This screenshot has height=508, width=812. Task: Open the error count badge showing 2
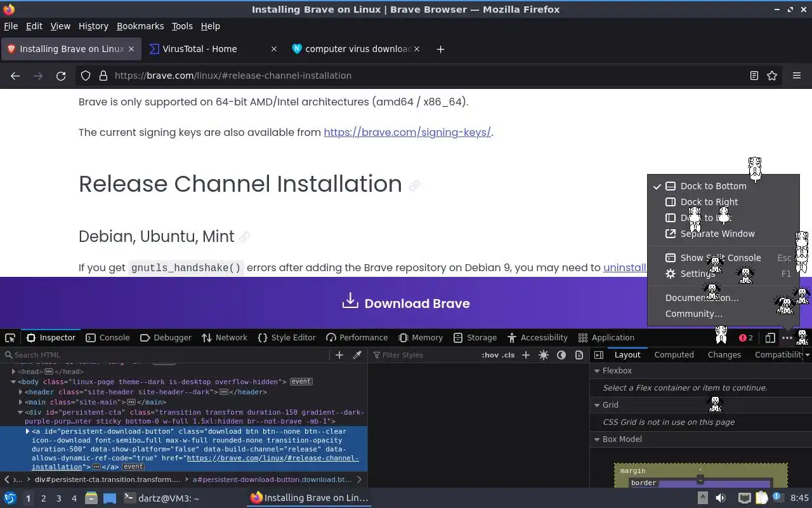click(746, 338)
